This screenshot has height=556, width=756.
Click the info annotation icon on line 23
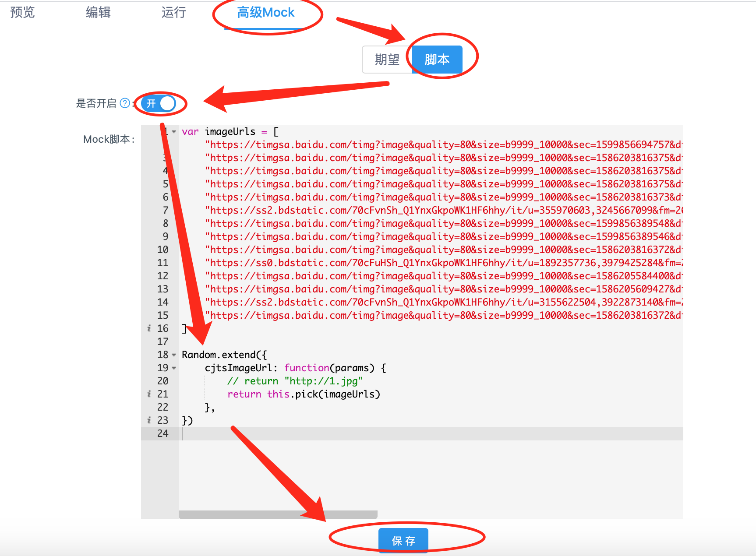pos(149,420)
